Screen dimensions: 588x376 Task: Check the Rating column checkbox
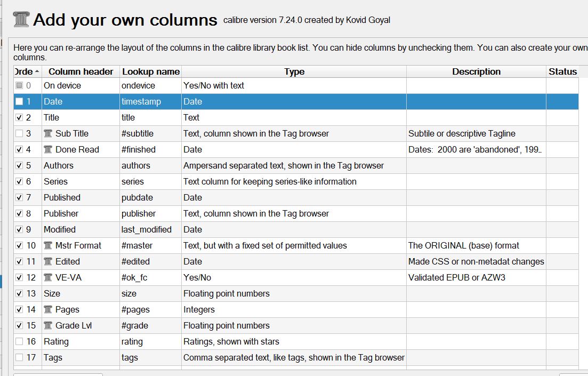tap(19, 341)
